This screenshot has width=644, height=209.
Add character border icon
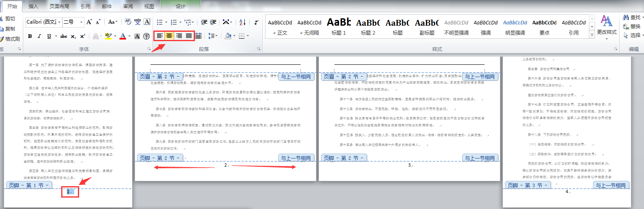coord(147,22)
